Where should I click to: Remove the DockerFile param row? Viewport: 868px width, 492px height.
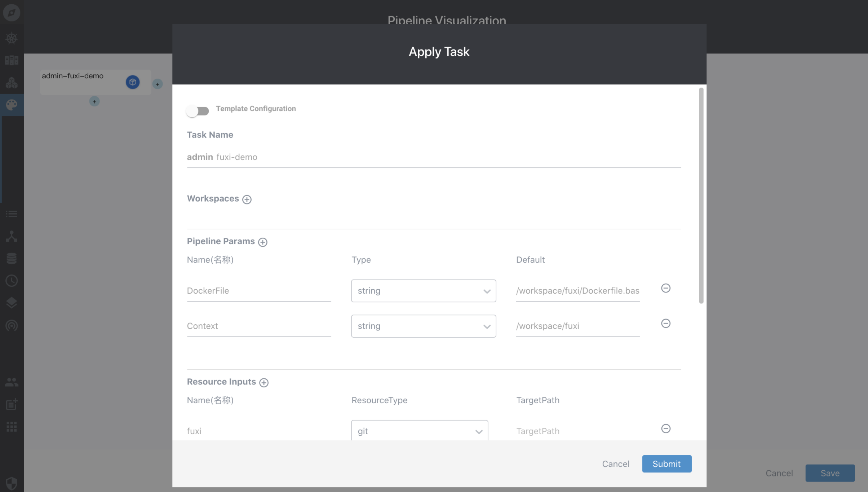click(665, 288)
